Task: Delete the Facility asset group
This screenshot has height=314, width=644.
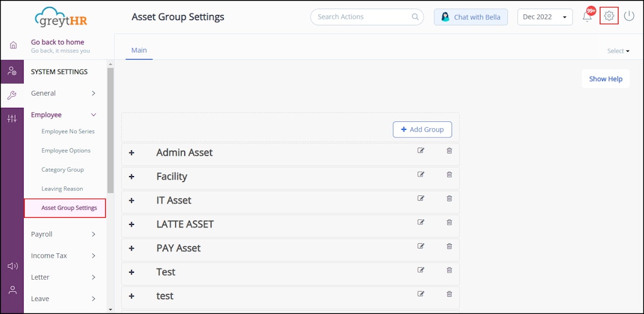Action: pyautogui.click(x=449, y=174)
